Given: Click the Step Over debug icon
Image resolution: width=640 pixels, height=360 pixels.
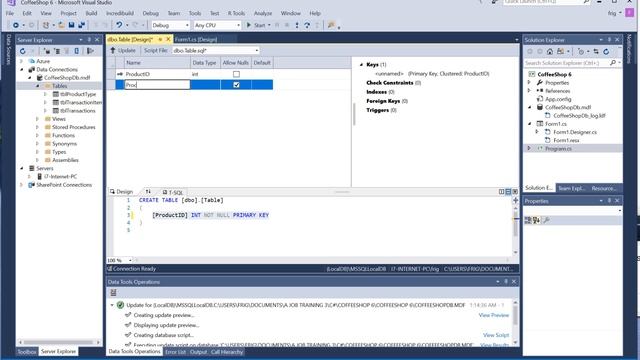Looking at the screenshot, I should click(307, 25).
